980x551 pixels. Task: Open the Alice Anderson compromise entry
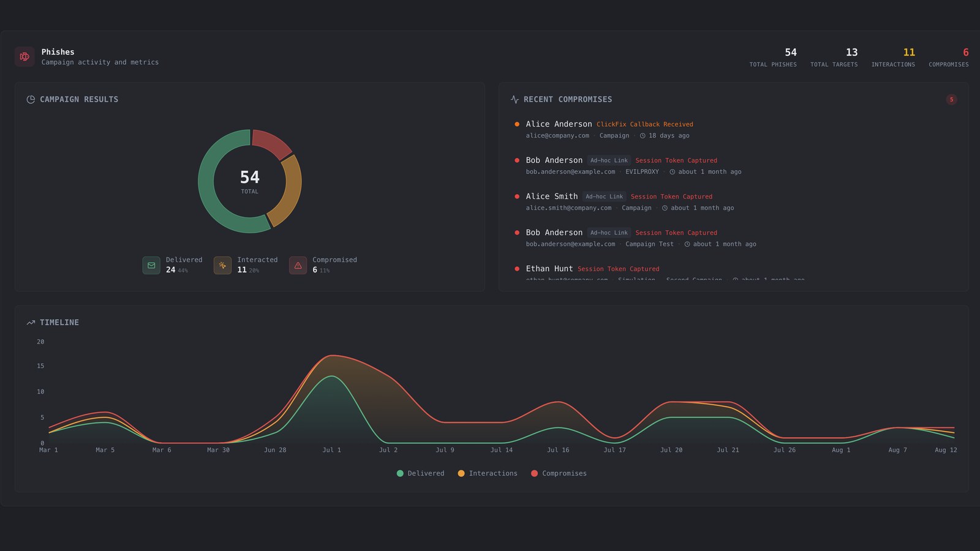(734, 129)
